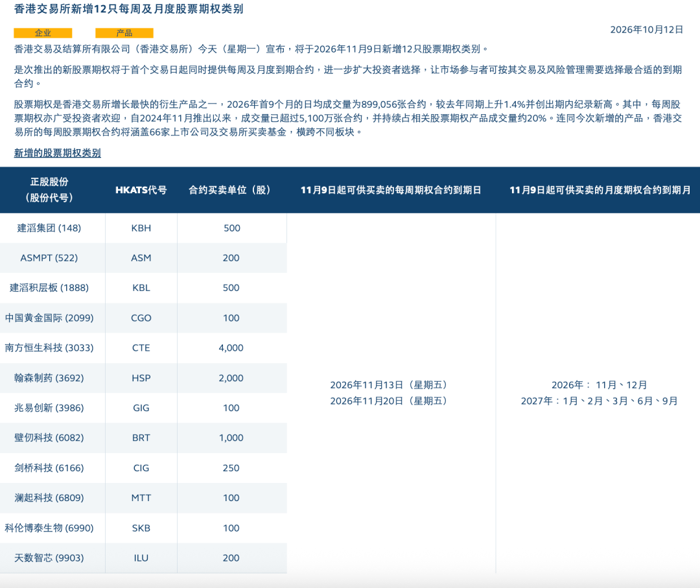Viewport: 700px width, 588px height.
Task: Click the MTT HKATS code
Action: 141,498
